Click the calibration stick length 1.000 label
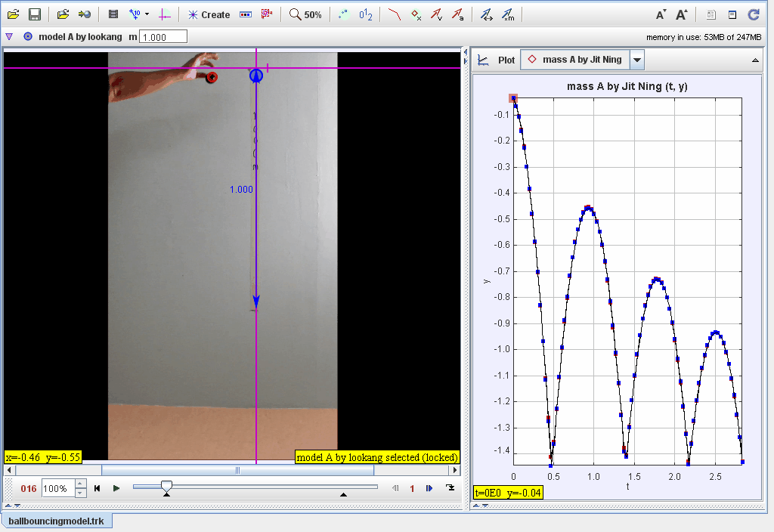The width and height of the screenshot is (774, 532). [x=241, y=190]
